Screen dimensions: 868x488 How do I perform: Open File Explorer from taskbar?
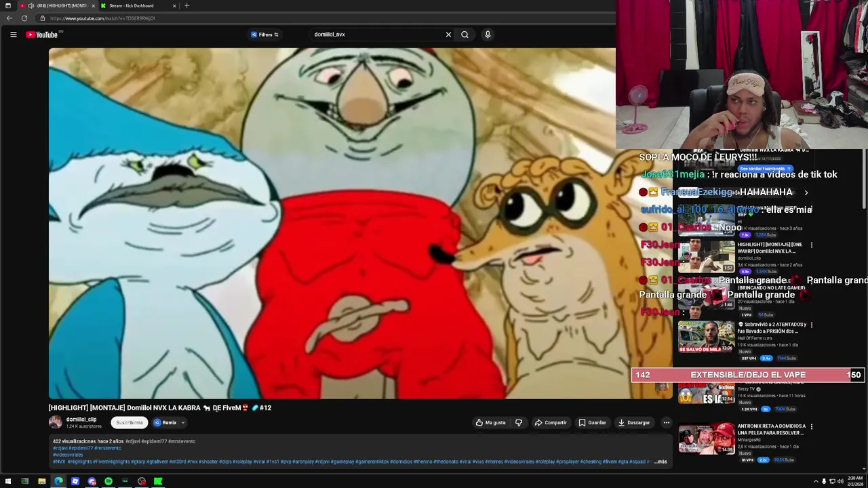(x=41, y=481)
